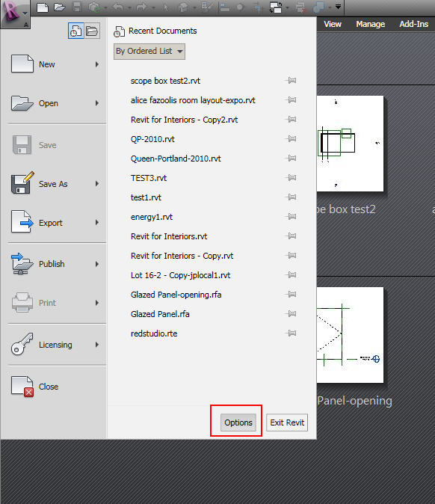
Task: Open recent file energy1.rvt
Action: coord(152,217)
